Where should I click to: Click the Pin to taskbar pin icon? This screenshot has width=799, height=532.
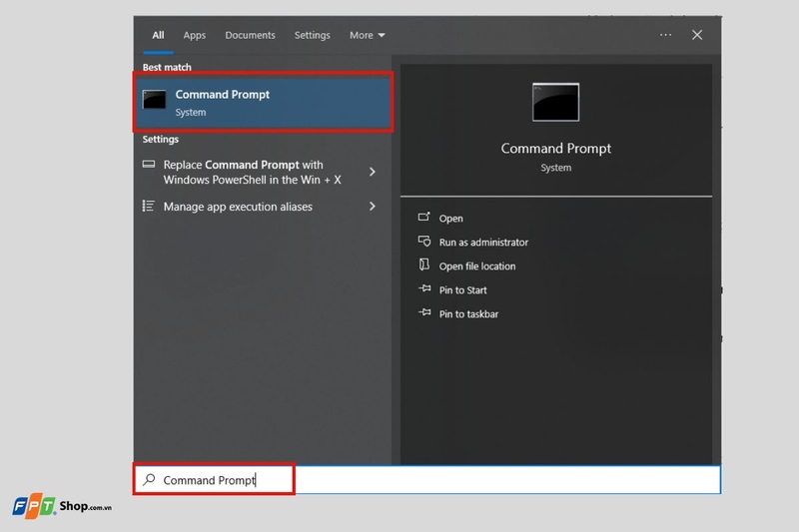[424, 312]
